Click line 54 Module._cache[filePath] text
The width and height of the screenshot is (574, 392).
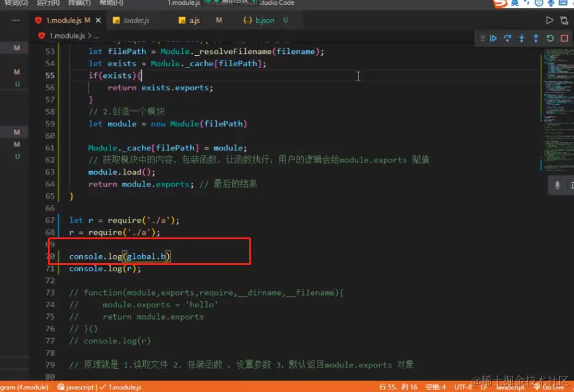[x=206, y=64]
